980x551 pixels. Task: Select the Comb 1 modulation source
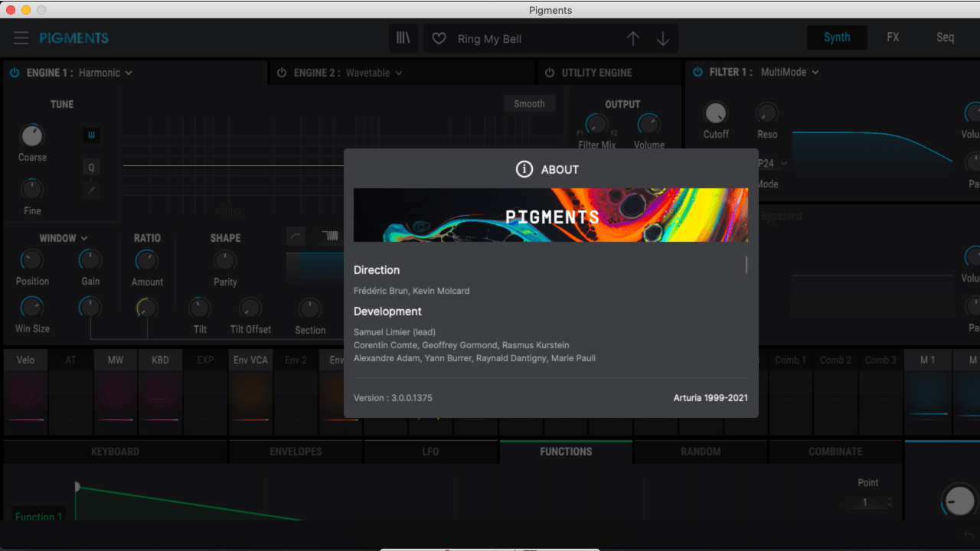pos(791,360)
